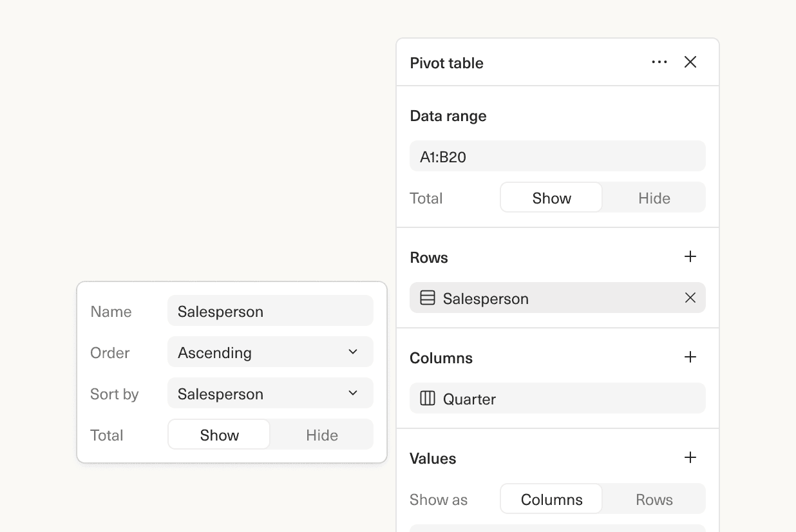
Task: Hide the Total in the sort settings card
Action: (x=321, y=435)
